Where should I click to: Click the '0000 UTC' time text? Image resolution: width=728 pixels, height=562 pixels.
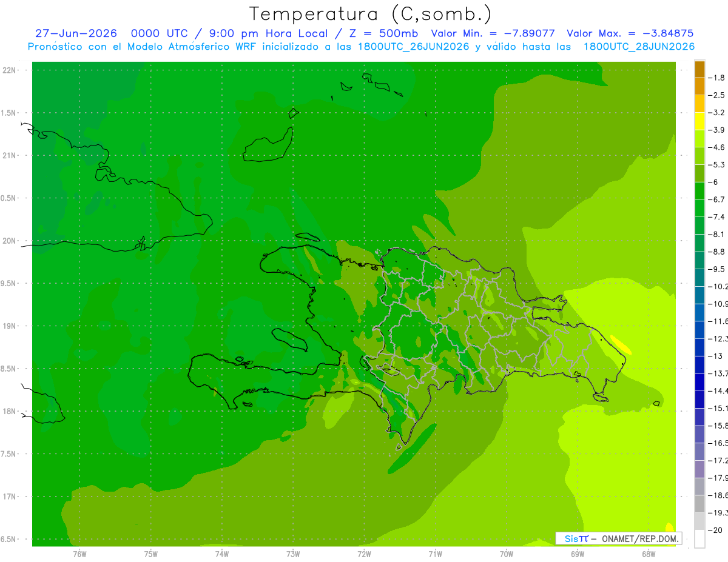pyautogui.click(x=161, y=33)
